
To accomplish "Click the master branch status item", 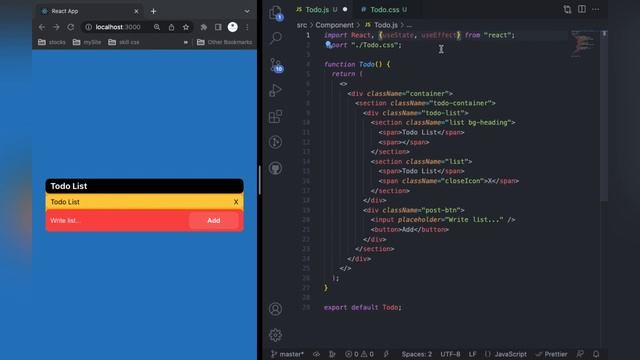I will pyautogui.click(x=287, y=354).
